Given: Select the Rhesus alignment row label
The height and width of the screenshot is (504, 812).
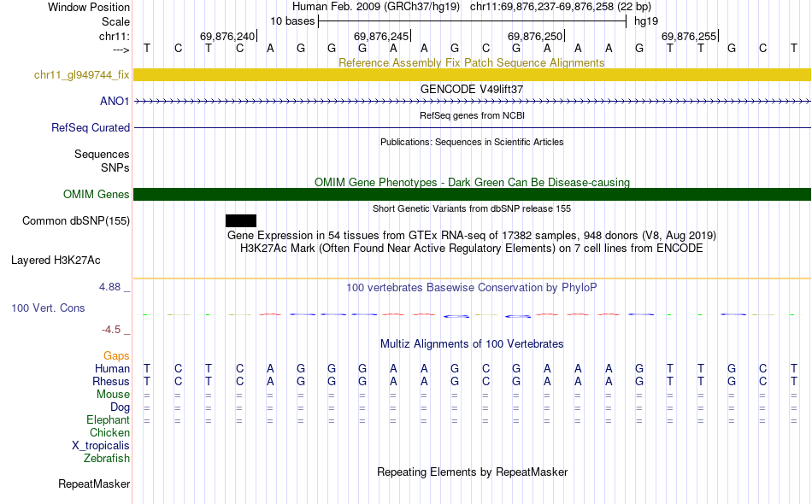Looking at the screenshot, I should coord(111,381).
